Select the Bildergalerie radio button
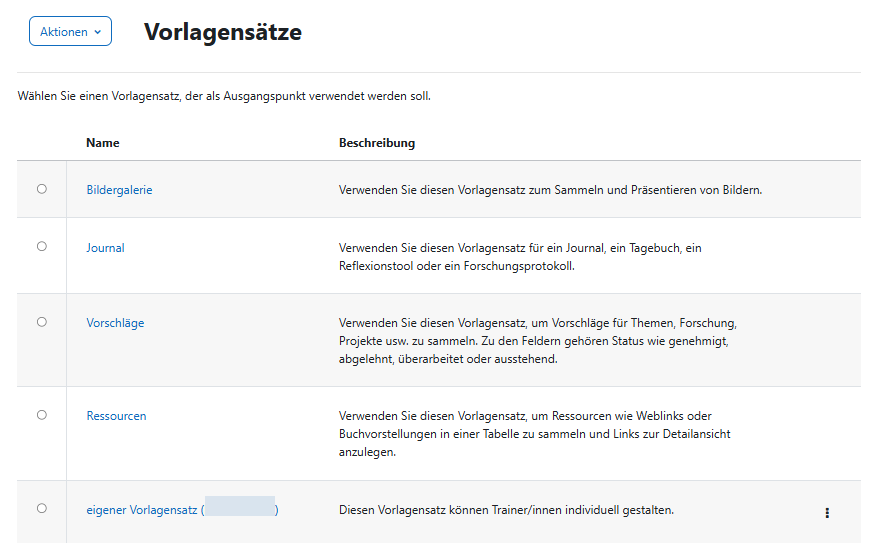This screenshot has width=877, height=543. coord(42,189)
